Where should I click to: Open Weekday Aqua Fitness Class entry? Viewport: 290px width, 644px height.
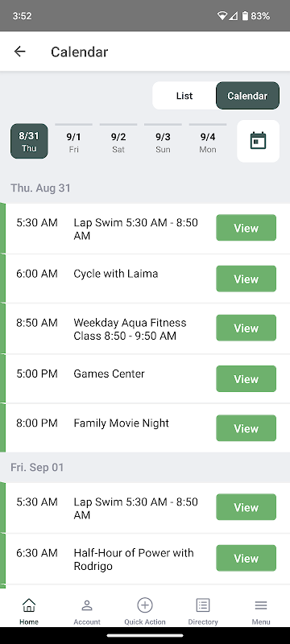pos(246,328)
